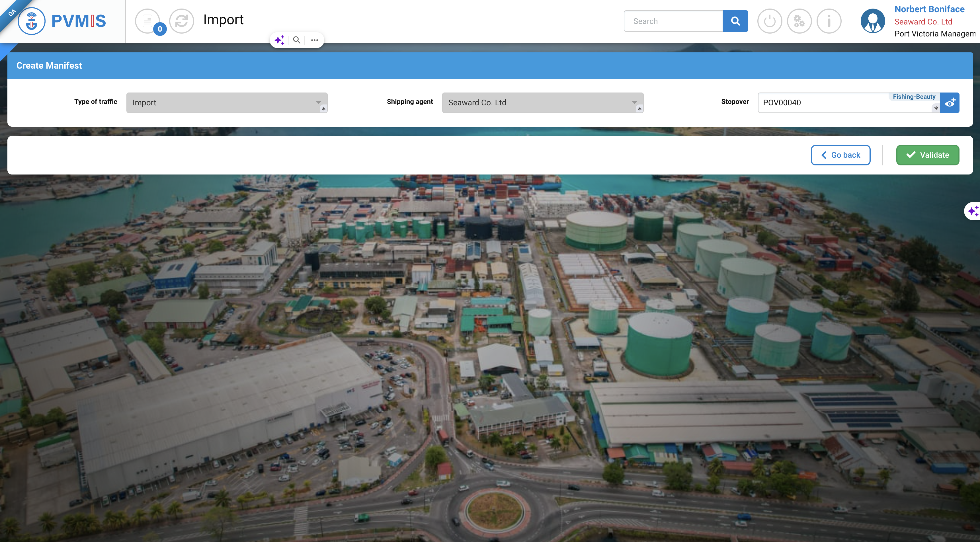Image resolution: width=980 pixels, height=542 pixels.
Task: Open the three-dots more options menu
Action: coord(314,40)
